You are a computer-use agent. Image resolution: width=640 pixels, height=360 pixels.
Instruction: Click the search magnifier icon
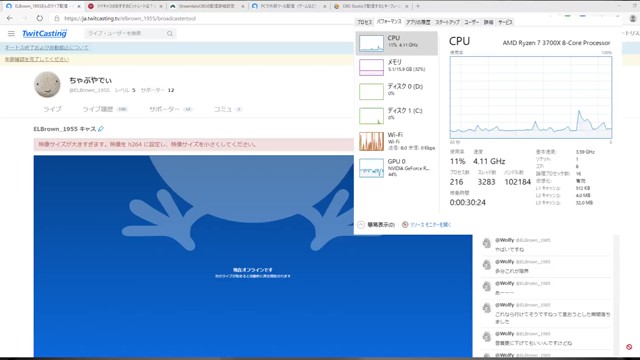170,33
